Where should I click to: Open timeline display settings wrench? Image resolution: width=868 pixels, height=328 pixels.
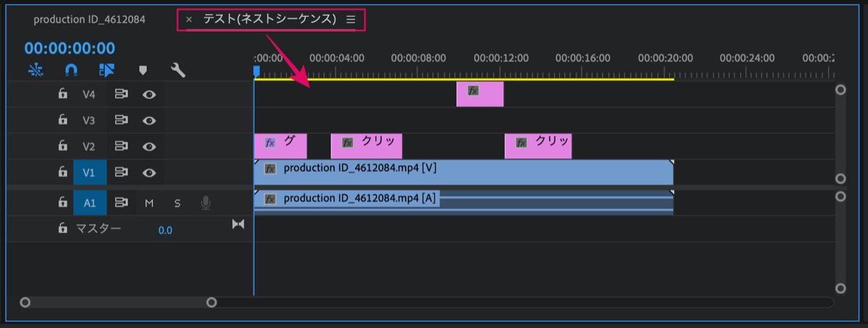178,70
